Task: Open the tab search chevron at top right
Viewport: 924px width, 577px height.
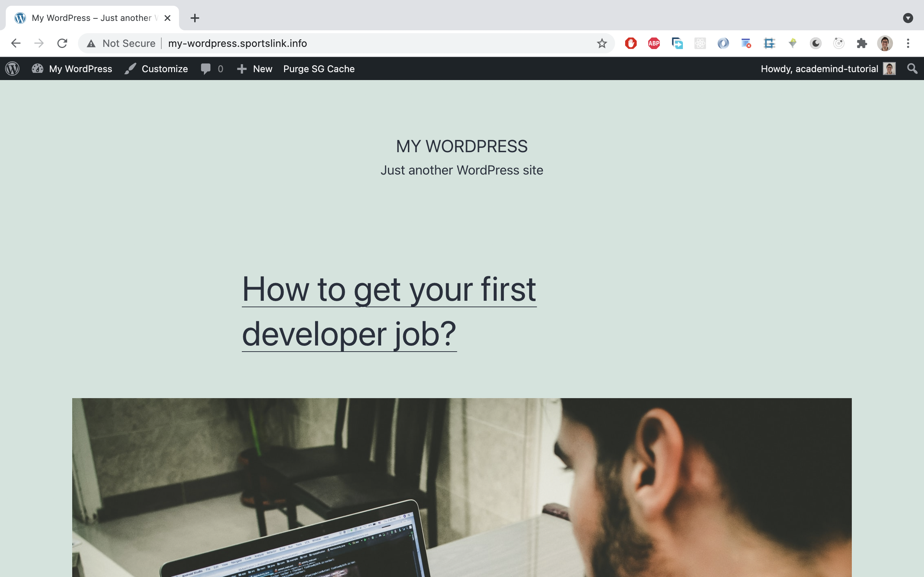Action: tap(908, 18)
